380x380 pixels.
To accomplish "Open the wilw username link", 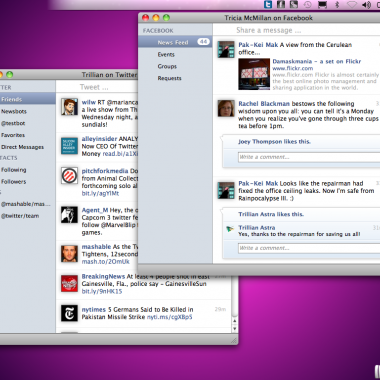I will click(89, 102).
